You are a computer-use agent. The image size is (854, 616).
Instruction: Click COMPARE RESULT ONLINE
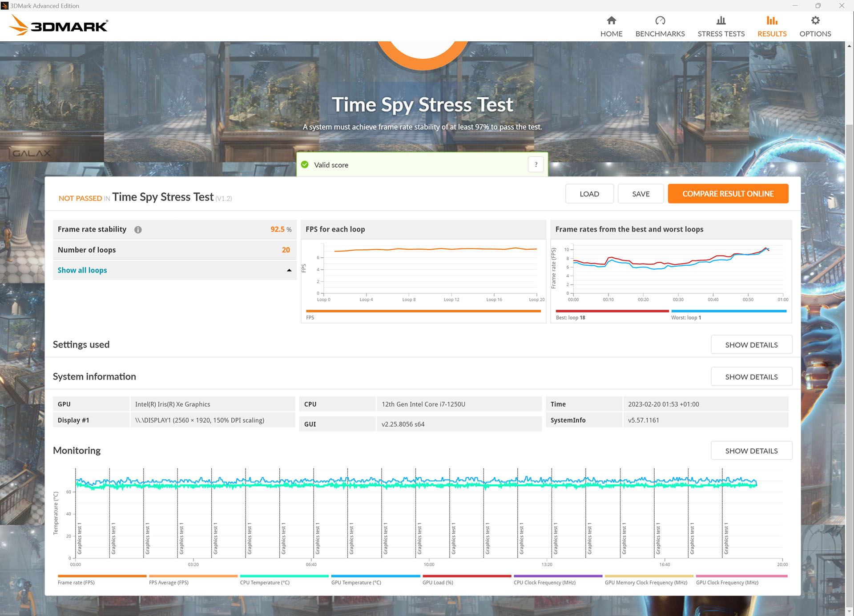point(728,194)
